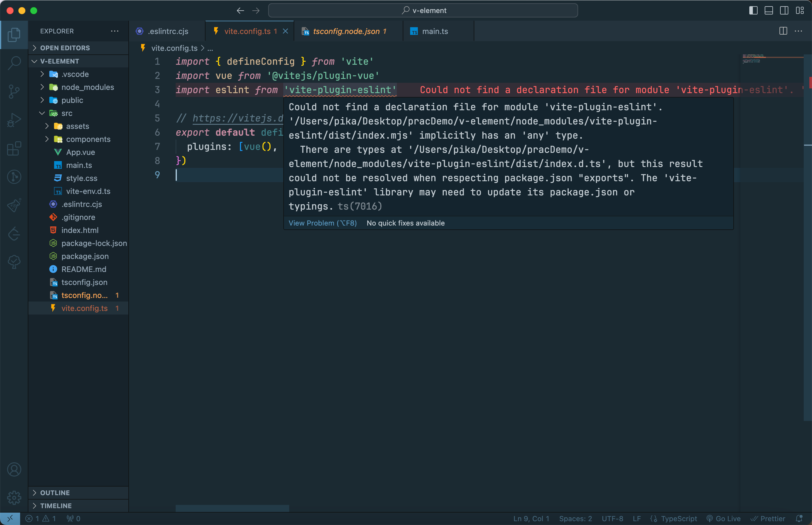This screenshot has height=525, width=812.
Task: Open Explorer Views and More Actions ellipsis
Action: coord(115,31)
